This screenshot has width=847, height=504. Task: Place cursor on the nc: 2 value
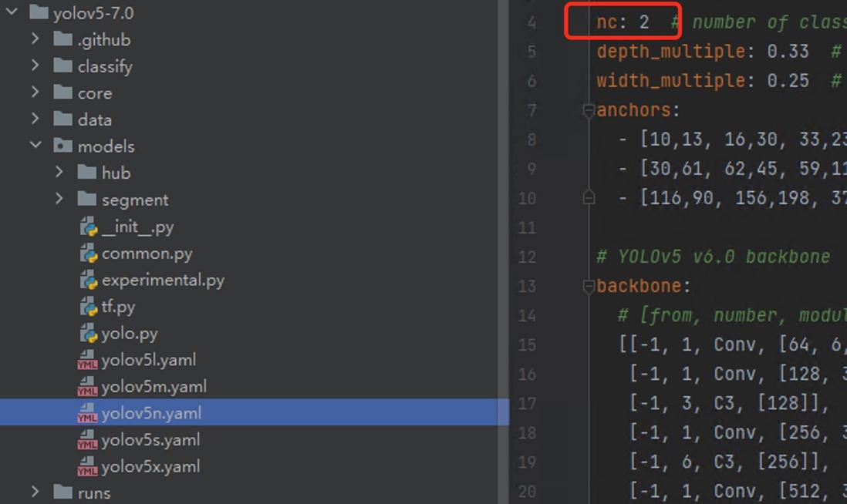tap(644, 22)
